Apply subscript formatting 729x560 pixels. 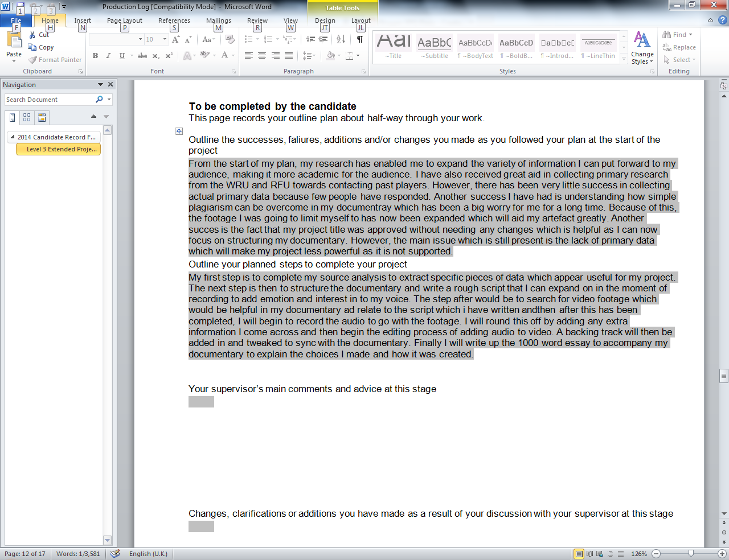tap(155, 56)
